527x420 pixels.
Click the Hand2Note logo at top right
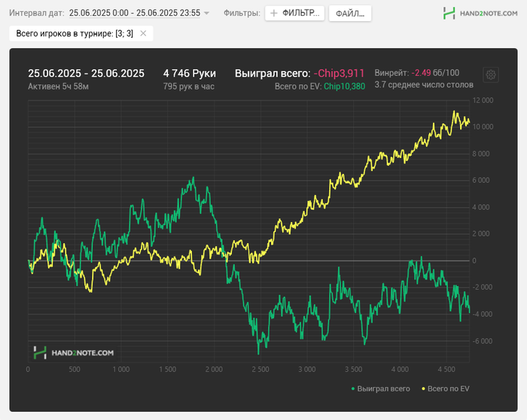pos(480,13)
